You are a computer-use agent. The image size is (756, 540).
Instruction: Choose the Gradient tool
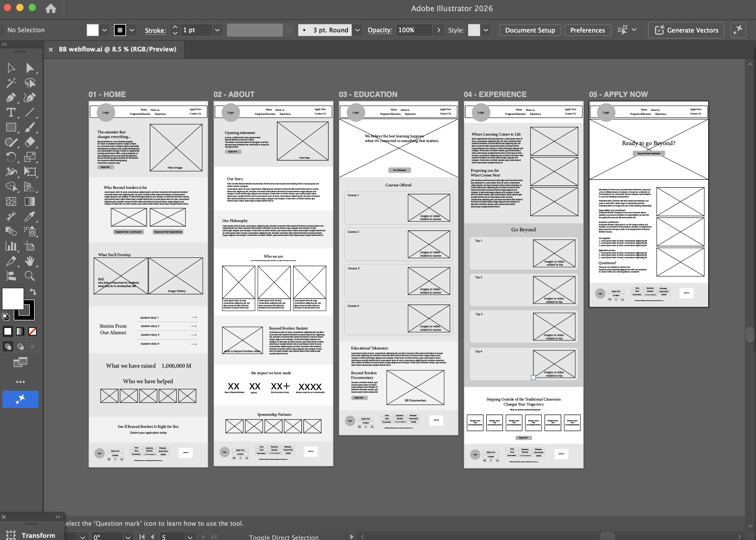click(x=30, y=201)
